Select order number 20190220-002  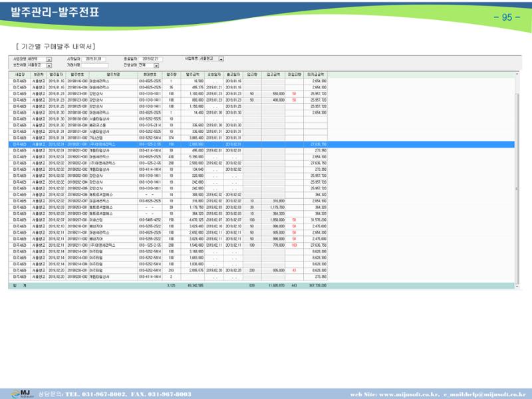[77, 277]
